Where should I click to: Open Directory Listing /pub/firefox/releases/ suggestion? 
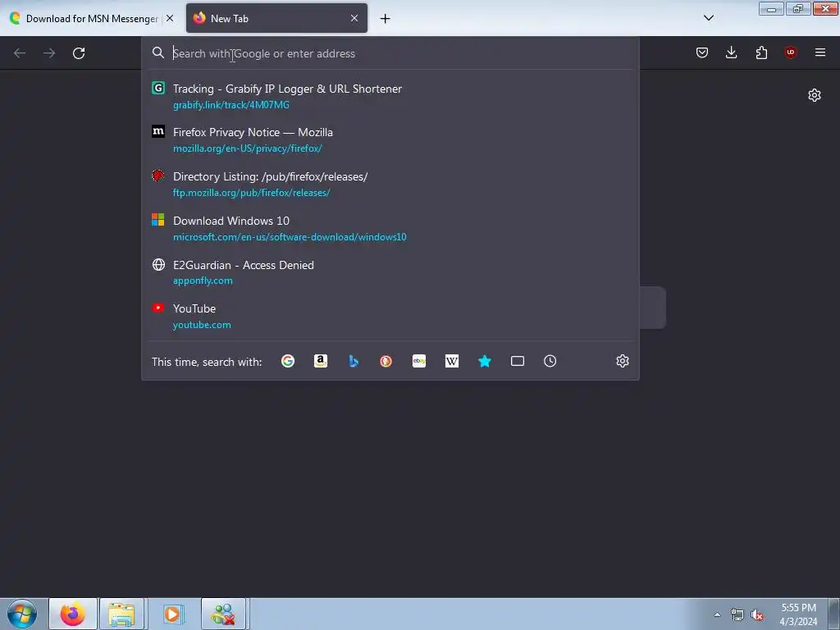pyautogui.click(x=390, y=185)
